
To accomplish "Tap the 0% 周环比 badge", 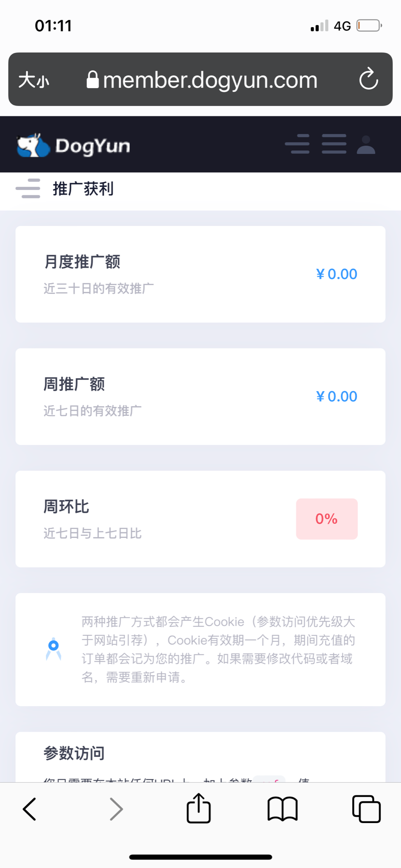I will coord(326,519).
